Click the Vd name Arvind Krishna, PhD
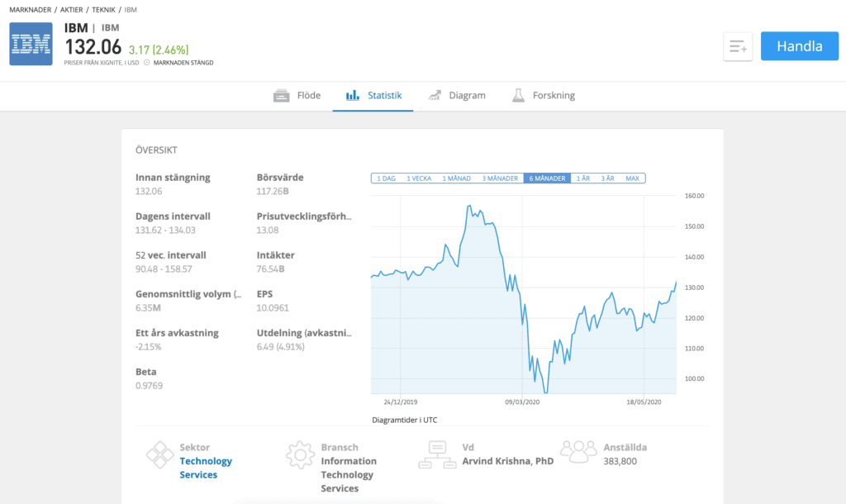Screen dimensions: 846x504 pos(508,461)
